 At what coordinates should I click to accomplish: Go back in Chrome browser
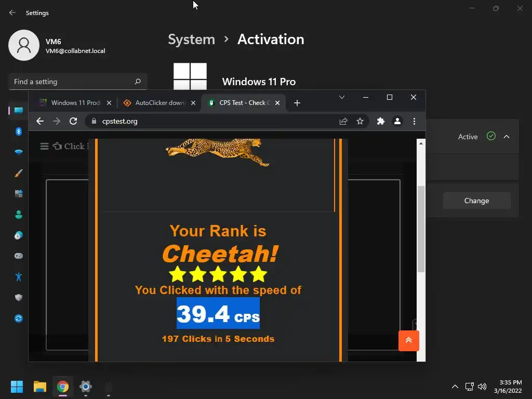(x=40, y=121)
